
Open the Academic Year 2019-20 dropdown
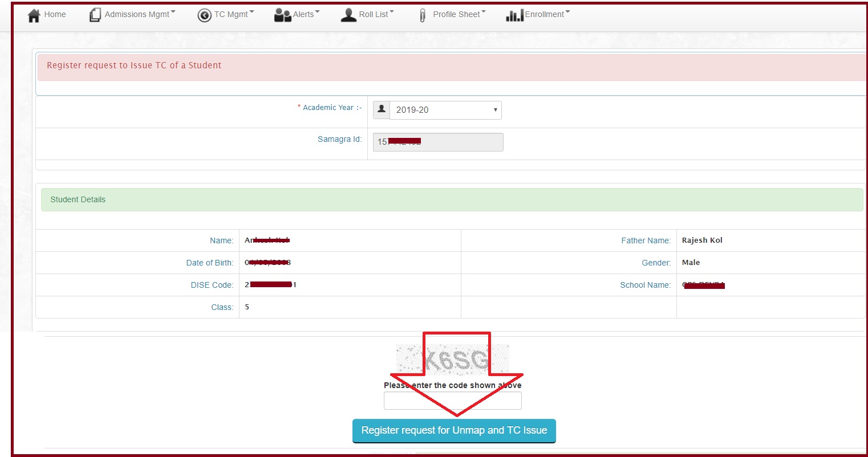coord(445,110)
